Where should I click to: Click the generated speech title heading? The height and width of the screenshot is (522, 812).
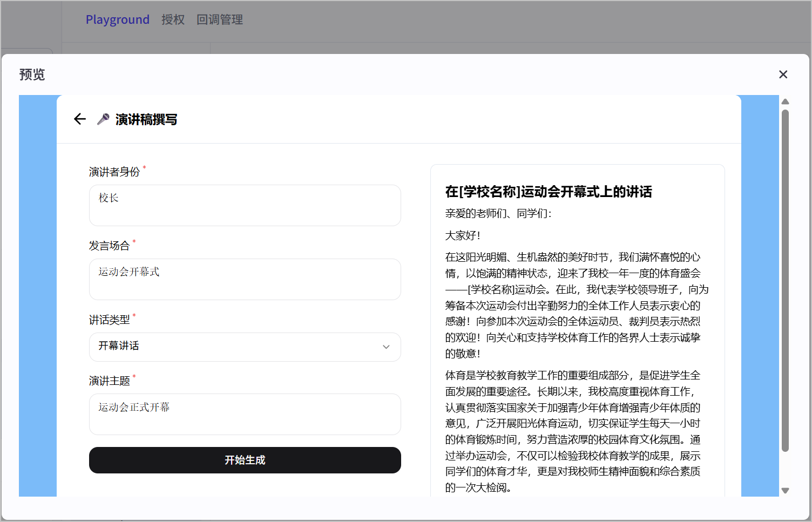[549, 192]
